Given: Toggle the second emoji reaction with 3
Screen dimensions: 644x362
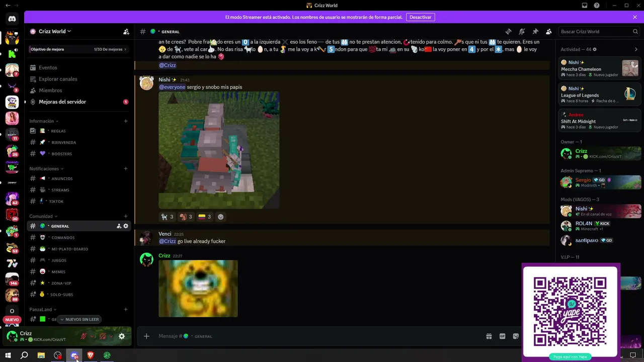Looking at the screenshot, I should point(186,217).
